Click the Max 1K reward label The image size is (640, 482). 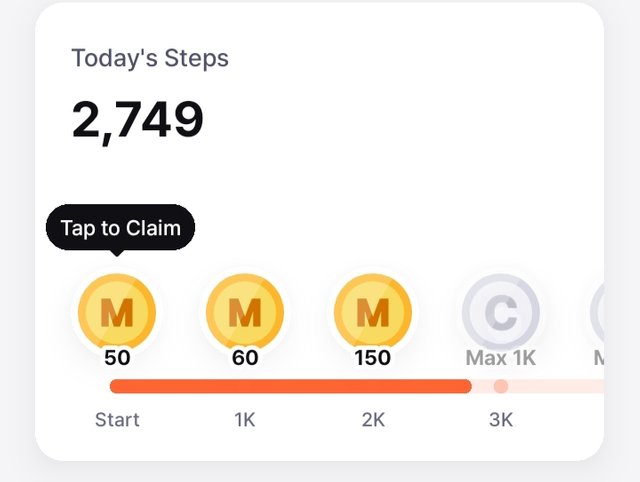pyautogui.click(x=500, y=358)
